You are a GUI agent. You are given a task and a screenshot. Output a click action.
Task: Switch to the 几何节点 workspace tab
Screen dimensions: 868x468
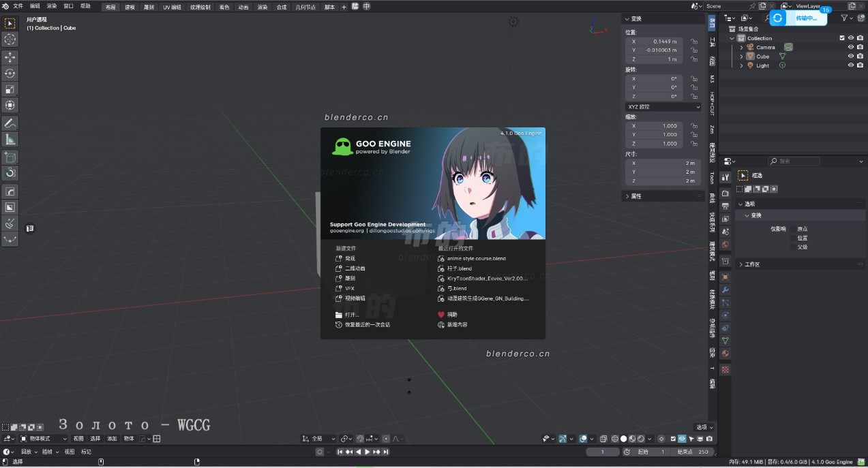[x=306, y=7]
